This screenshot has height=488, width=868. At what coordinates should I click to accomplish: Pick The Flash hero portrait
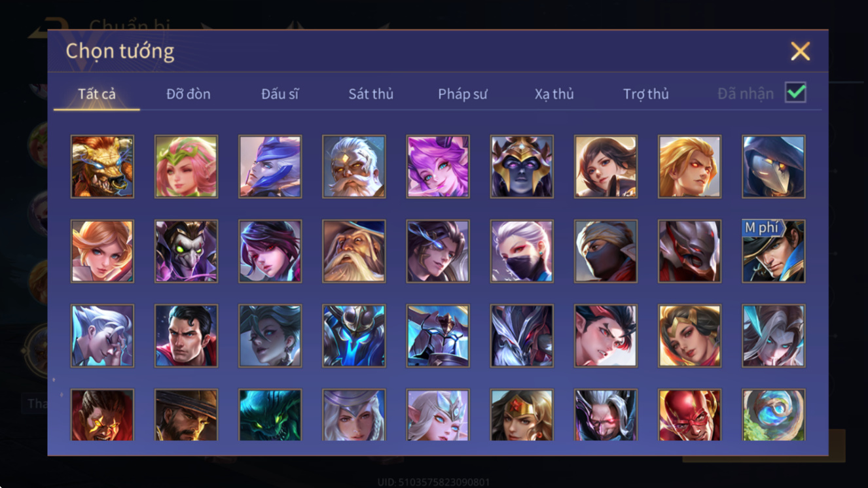tap(689, 415)
